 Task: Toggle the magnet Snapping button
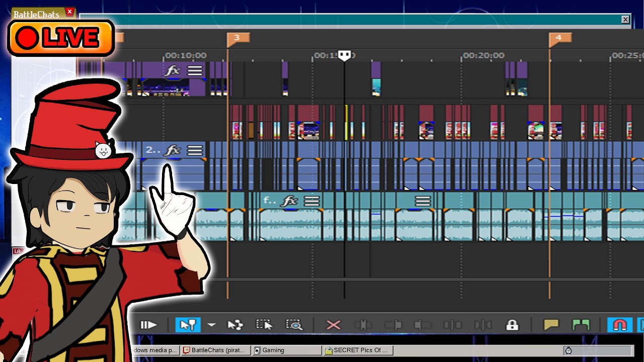pyautogui.click(x=620, y=325)
